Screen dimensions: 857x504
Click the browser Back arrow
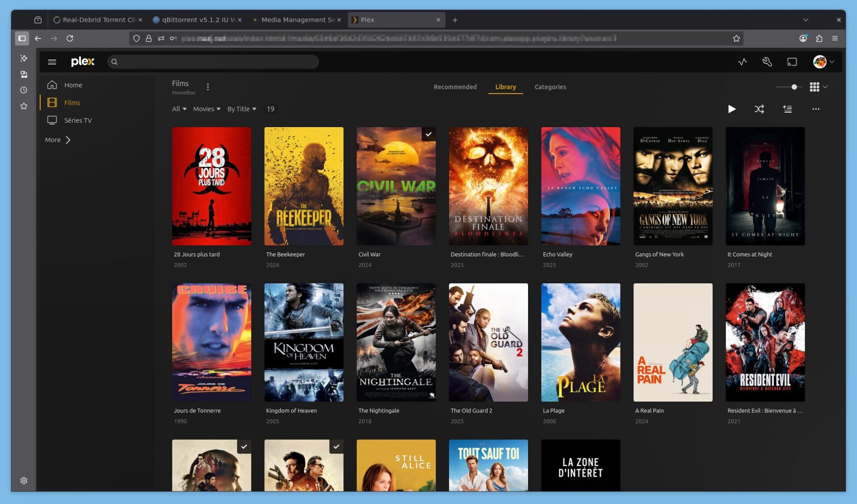pos(38,38)
